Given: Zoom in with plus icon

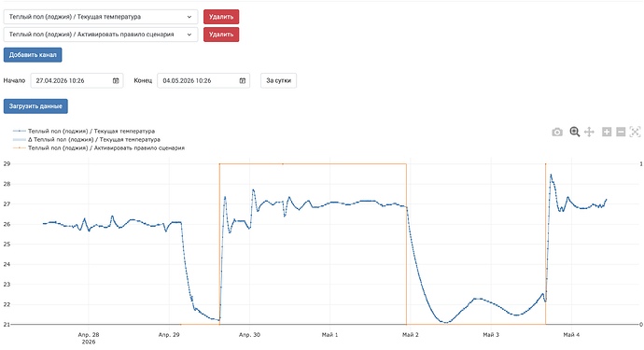Looking at the screenshot, I should (607, 132).
